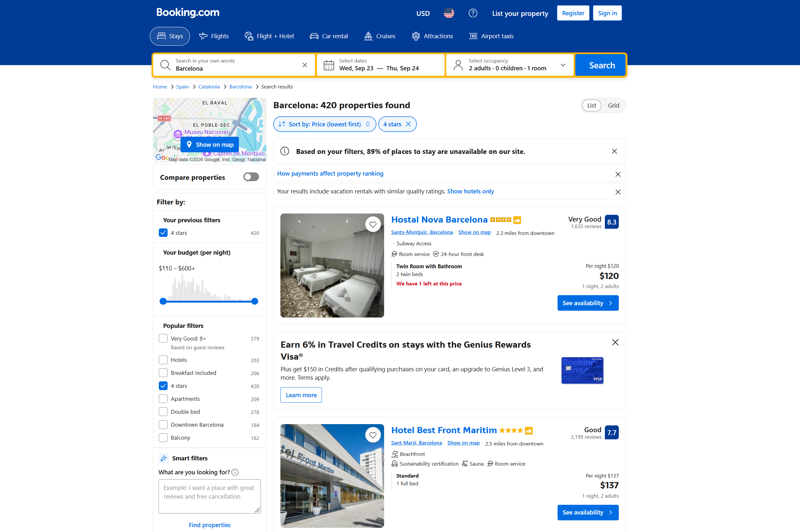Close the vacation rentals notice

(x=618, y=192)
